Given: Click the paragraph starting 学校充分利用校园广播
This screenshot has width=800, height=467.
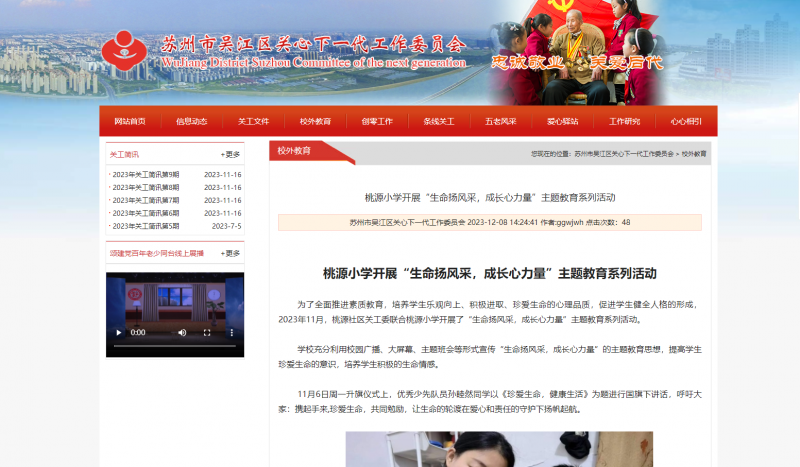Looking at the screenshot, I should (489, 357).
